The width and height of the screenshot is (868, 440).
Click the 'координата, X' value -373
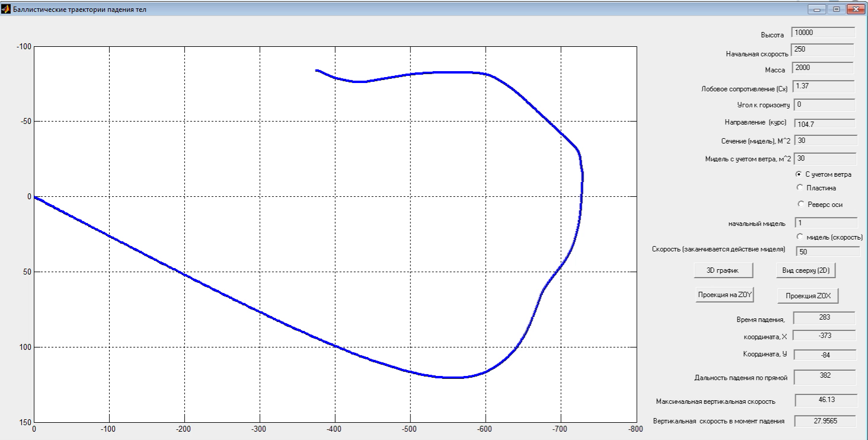tap(824, 335)
